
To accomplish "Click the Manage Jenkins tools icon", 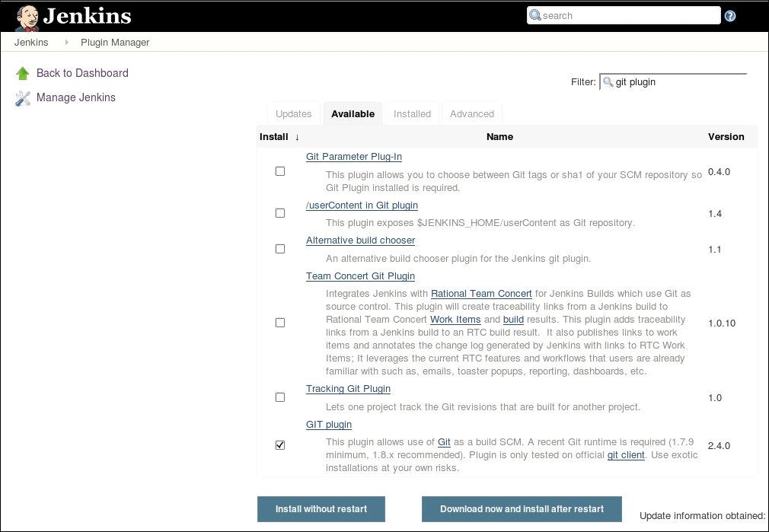I will (23, 98).
